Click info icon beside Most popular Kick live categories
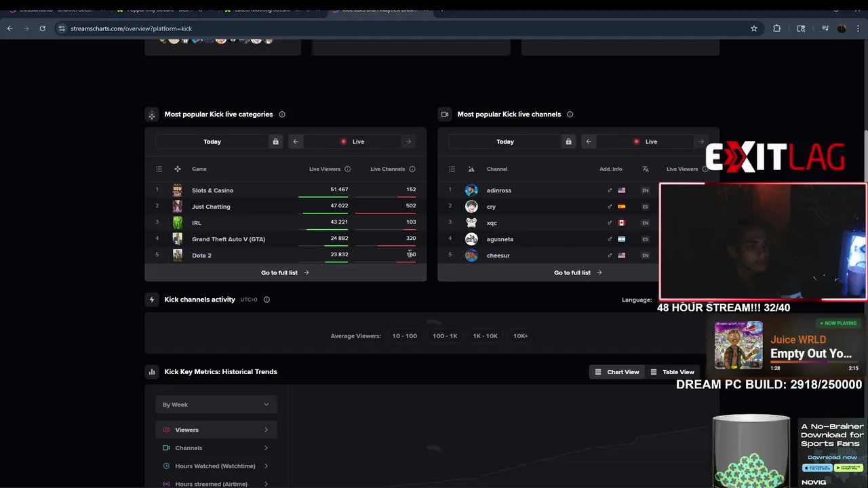868x488 pixels. 282,115
